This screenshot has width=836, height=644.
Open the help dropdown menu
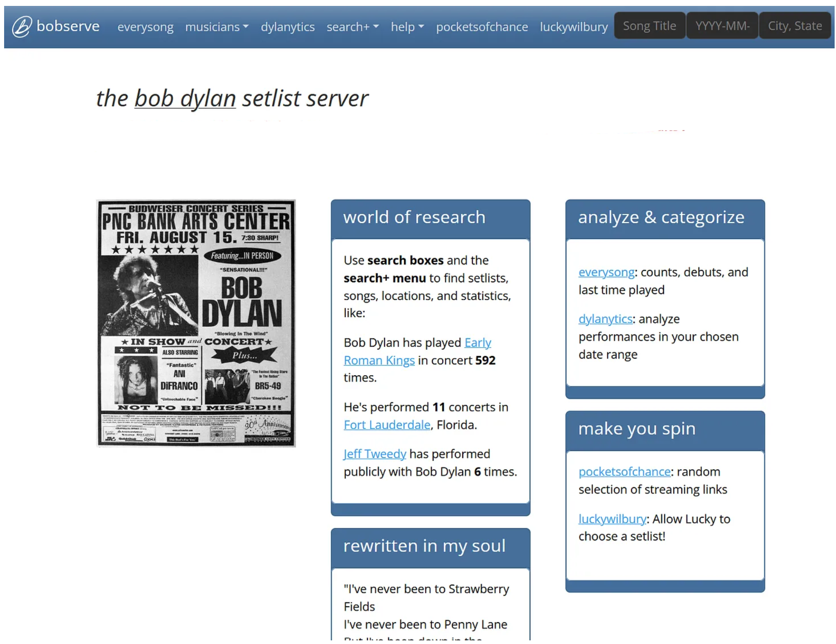pos(407,27)
